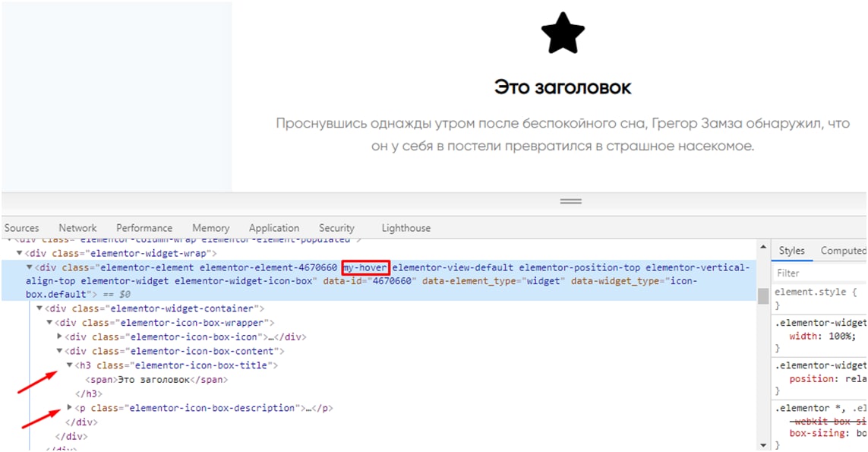Open the Lighthouse tab
The height and width of the screenshot is (452, 868).
pyautogui.click(x=406, y=228)
